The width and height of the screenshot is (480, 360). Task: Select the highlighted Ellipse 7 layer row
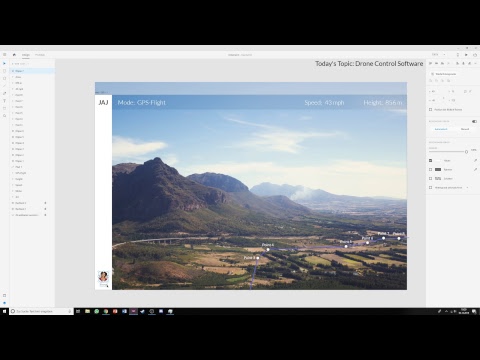[32, 71]
